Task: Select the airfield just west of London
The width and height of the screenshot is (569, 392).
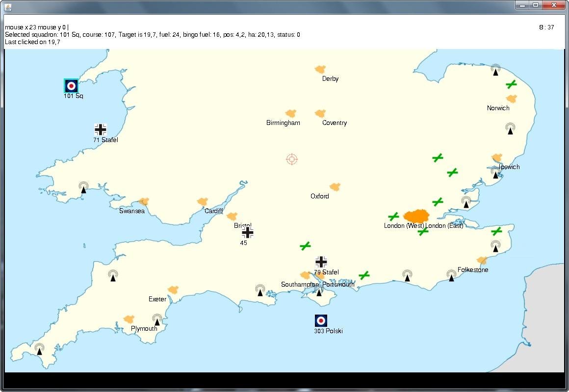Action: (393, 217)
